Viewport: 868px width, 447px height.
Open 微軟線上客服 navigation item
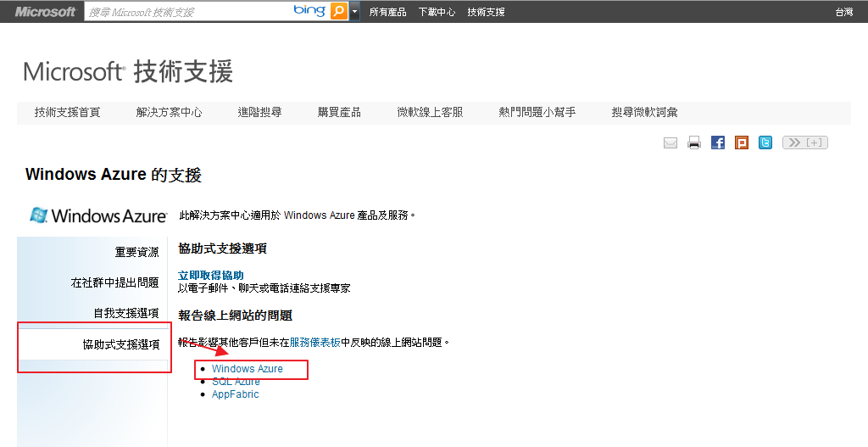click(430, 113)
